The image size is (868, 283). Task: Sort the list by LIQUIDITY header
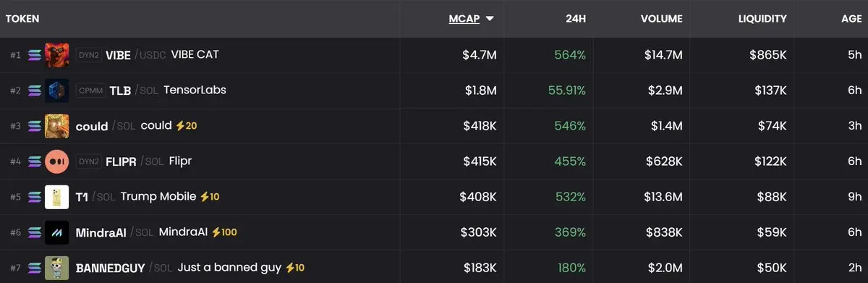(x=762, y=19)
